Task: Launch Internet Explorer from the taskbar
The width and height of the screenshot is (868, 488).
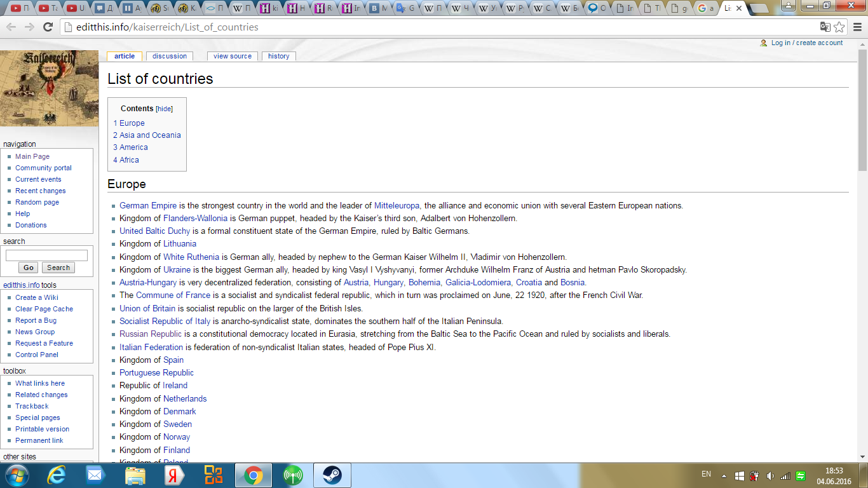Action: click(x=55, y=475)
